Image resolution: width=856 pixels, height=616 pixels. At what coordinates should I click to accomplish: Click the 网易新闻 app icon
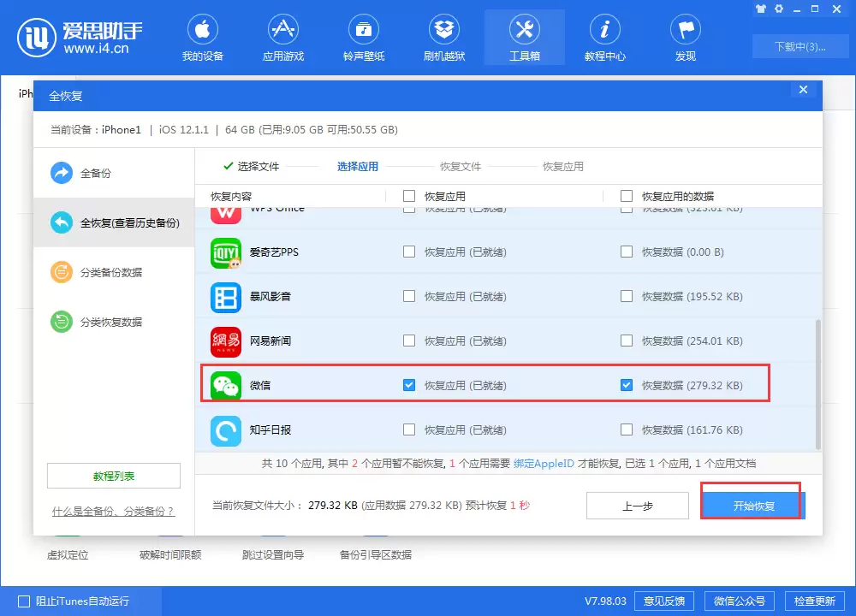click(226, 341)
